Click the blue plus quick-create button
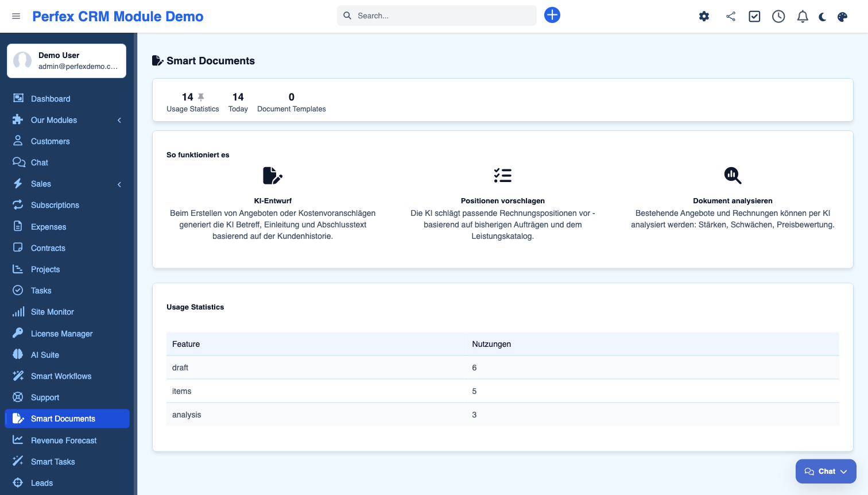868x495 pixels. [552, 16]
